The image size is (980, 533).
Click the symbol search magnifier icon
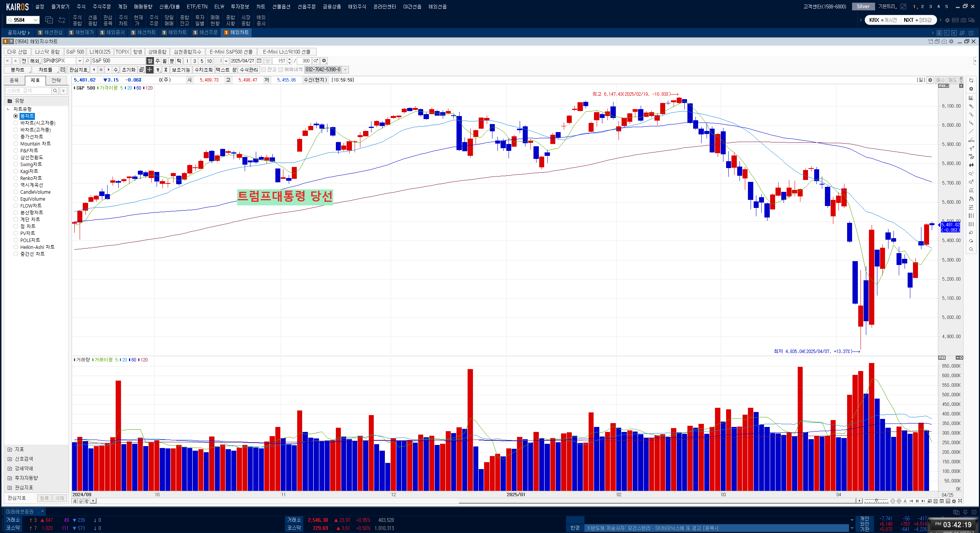point(87,61)
